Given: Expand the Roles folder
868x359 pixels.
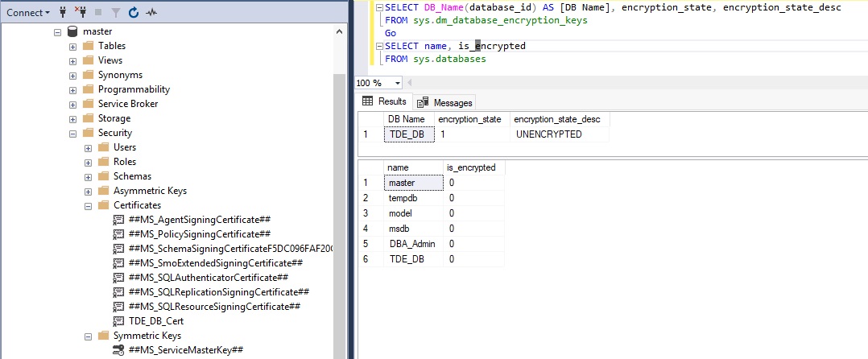Looking at the screenshot, I should (x=88, y=162).
